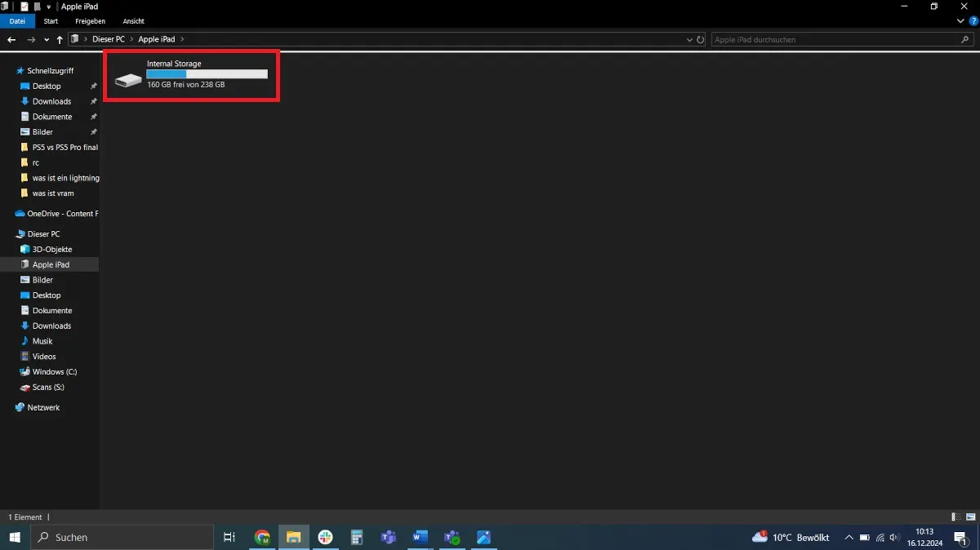Open Downloads under Dieser PC

(51, 326)
